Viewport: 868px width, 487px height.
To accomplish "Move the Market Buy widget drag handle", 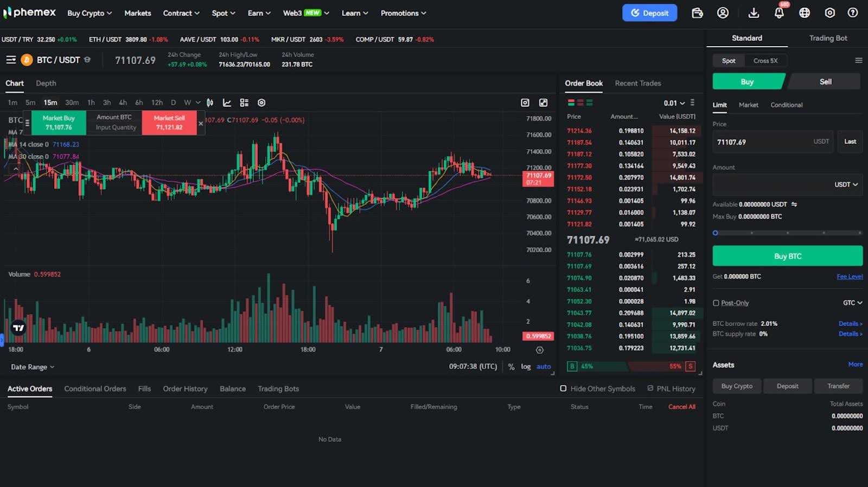I will pos(27,123).
